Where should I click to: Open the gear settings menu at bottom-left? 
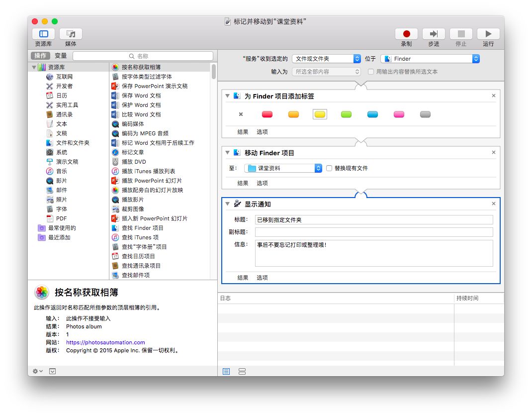37,371
